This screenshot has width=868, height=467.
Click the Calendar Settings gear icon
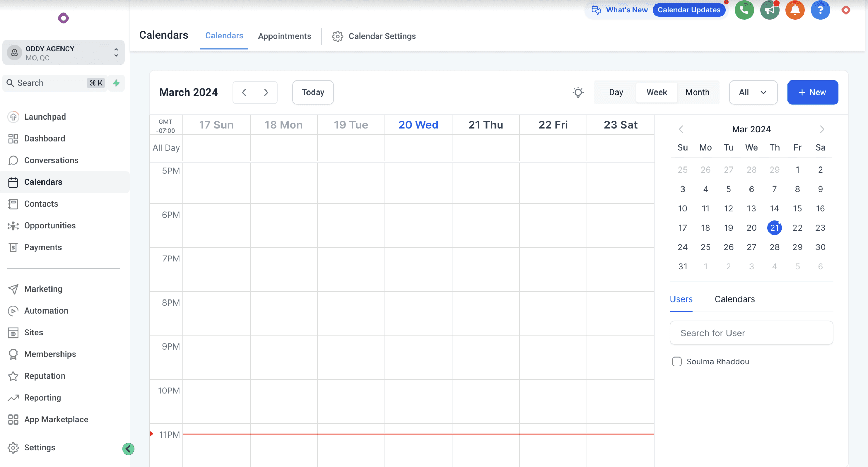click(337, 36)
